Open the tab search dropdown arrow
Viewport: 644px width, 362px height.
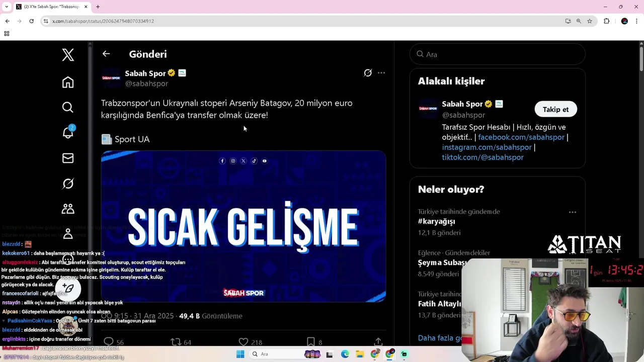(7, 7)
